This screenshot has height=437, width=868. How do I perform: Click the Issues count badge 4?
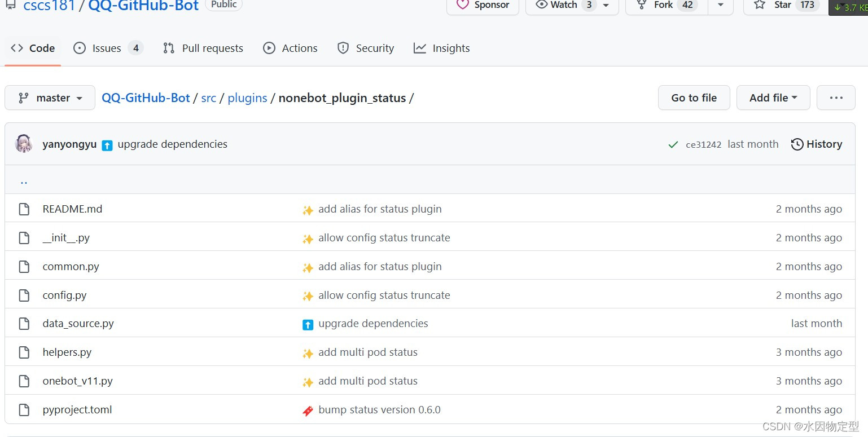(135, 48)
